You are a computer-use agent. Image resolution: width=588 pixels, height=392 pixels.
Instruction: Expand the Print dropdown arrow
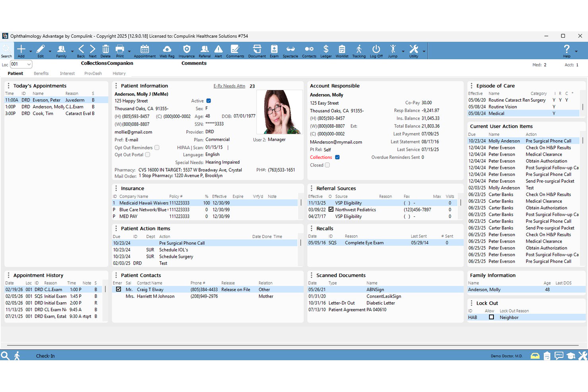pos(130,51)
